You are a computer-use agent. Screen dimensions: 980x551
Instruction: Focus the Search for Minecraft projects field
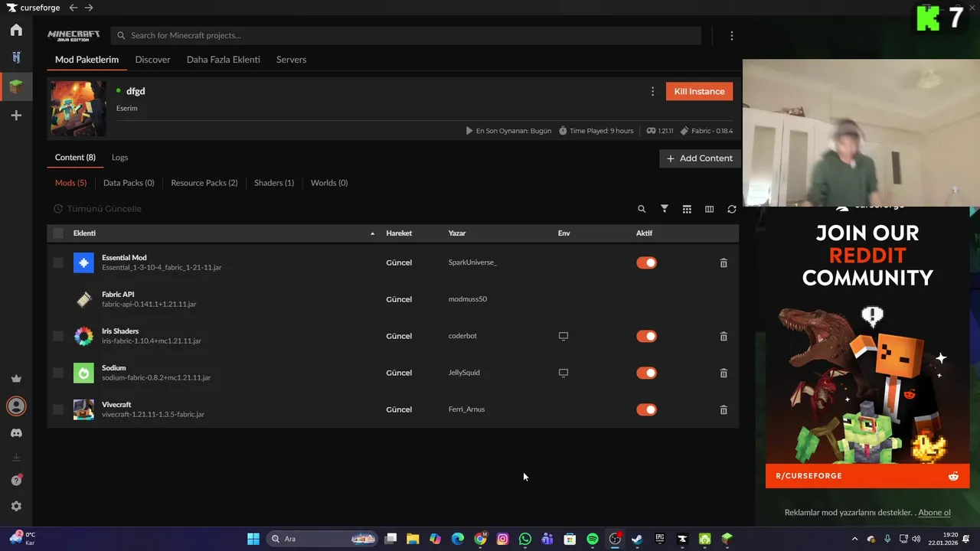[406, 36]
